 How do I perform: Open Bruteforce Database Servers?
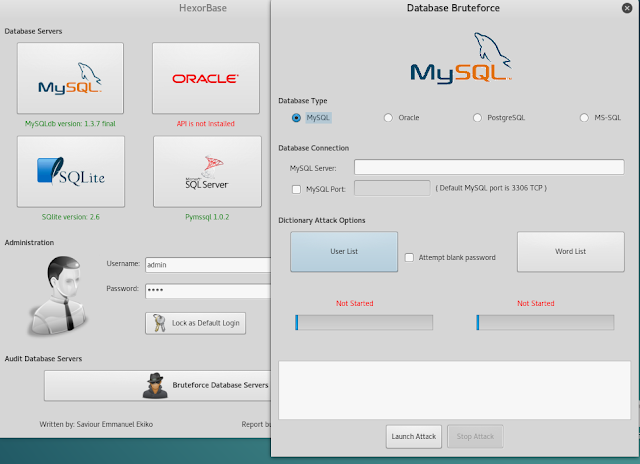[x=158, y=386]
